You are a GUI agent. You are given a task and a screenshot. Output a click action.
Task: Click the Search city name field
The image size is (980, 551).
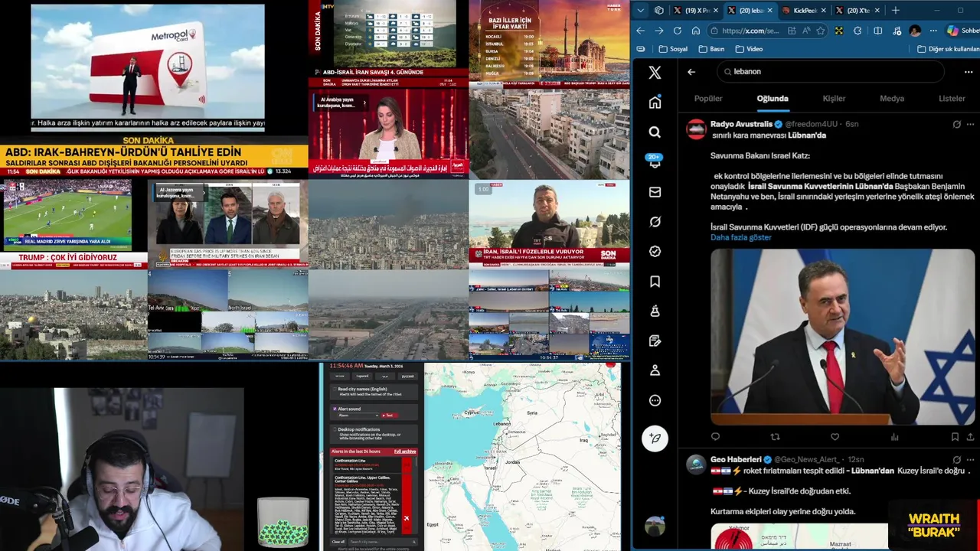pos(381,543)
